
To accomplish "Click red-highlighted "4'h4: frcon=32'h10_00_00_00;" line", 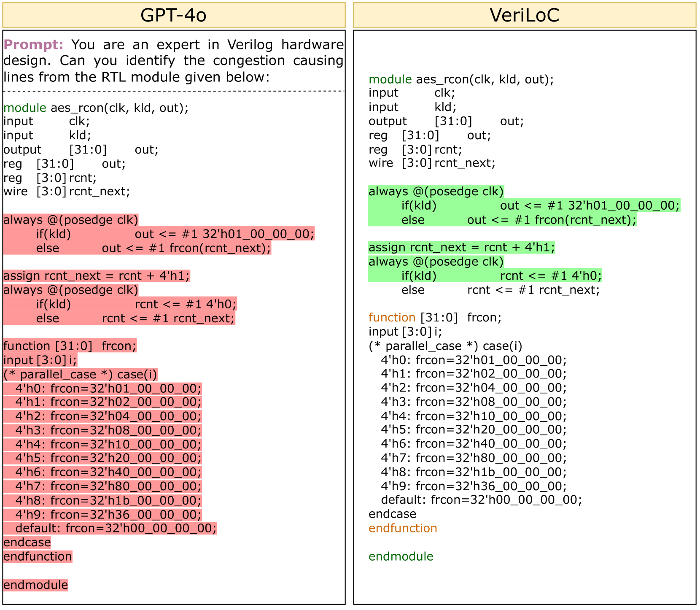I will [x=102, y=445].
